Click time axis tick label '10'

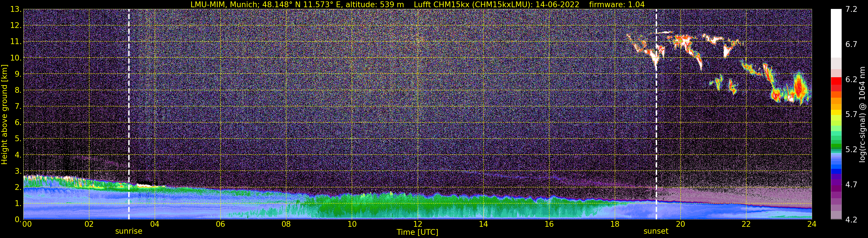(352, 224)
